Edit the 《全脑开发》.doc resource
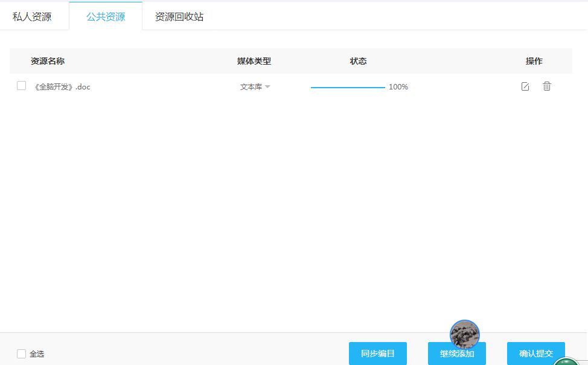 coord(525,86)
